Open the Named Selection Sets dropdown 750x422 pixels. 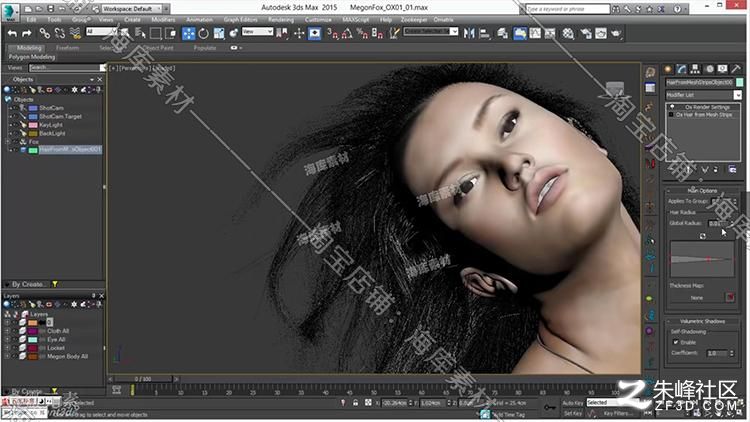coord(431,32)
